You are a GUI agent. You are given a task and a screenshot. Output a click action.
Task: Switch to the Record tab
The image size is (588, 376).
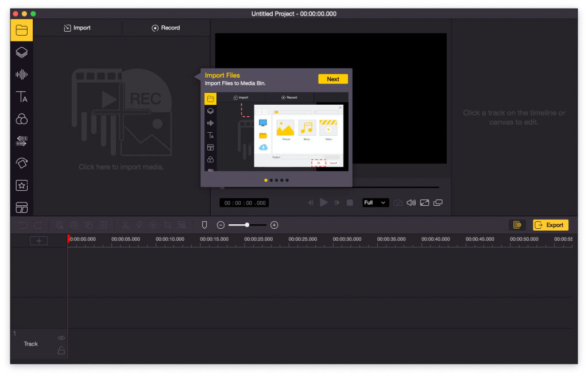pyautogui.click(x=166, y=28)
